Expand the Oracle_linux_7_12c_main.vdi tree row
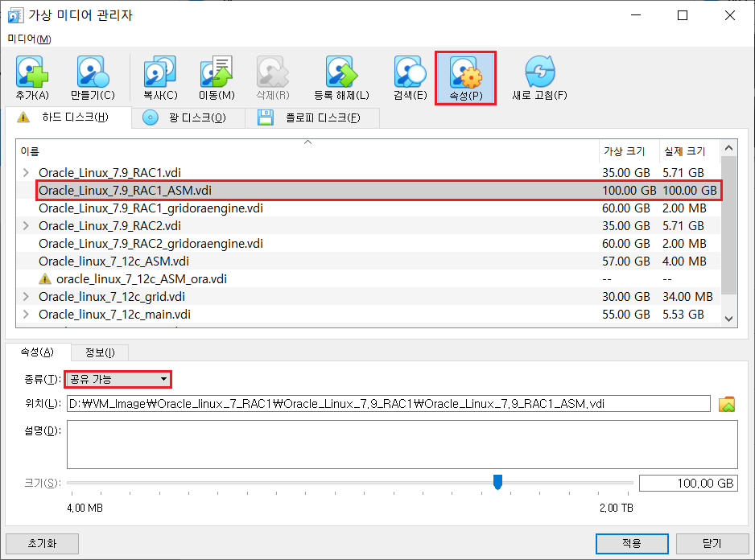The width and height of the screenshot is (755, 560). 26,315
